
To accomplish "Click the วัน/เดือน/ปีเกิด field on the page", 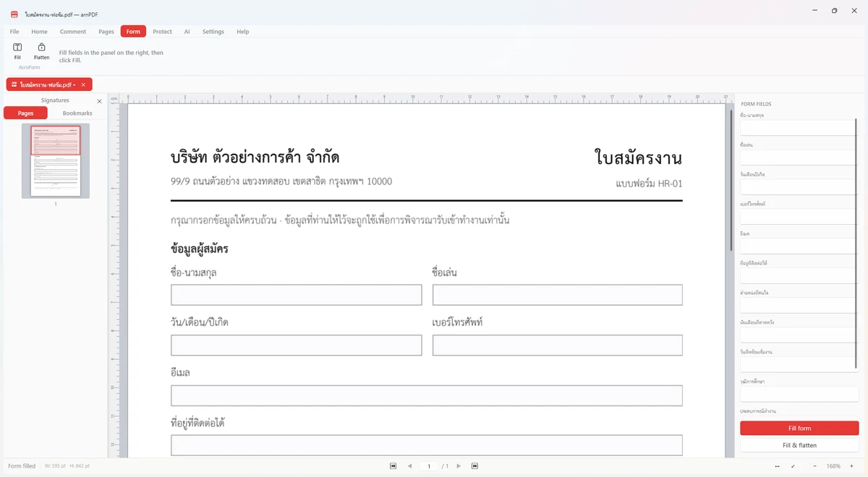I will click(x=297, y=345).
